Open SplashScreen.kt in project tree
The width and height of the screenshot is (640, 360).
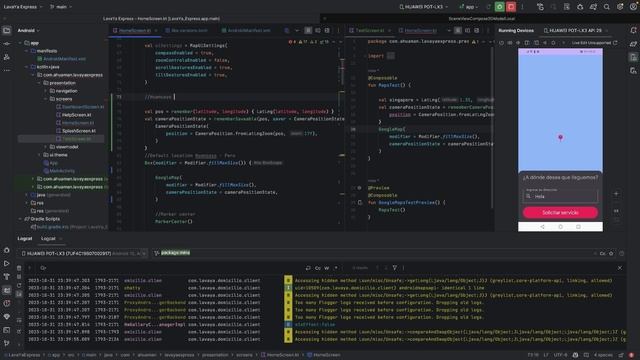pyautogui.click(x=78, y=131)
